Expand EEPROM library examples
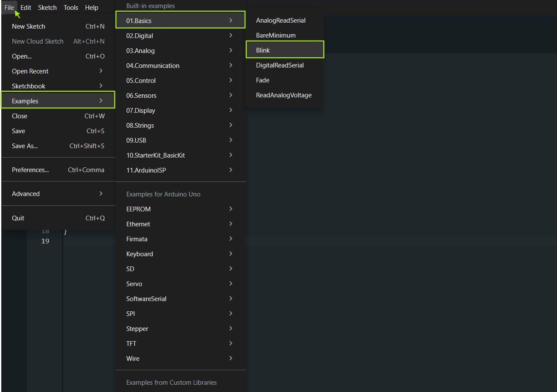Viewport: 557px width, 392px height. pyautogui.click(x=181, y=209)
